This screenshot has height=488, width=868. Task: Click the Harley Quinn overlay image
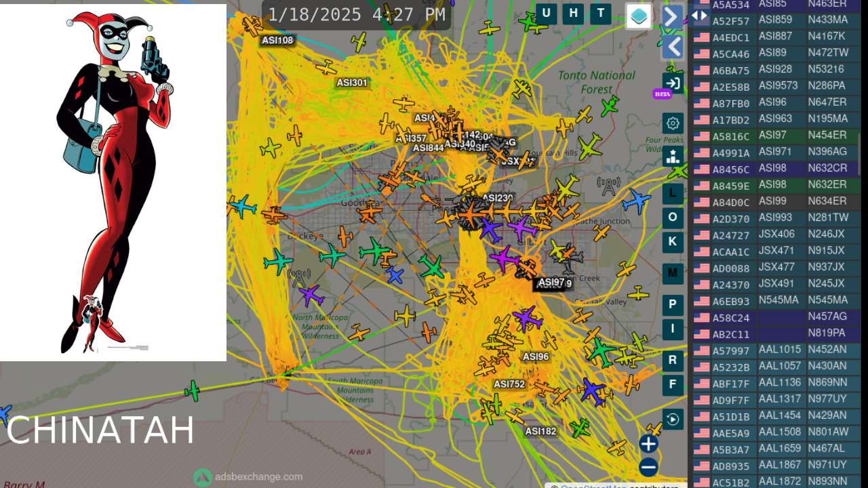click(113, 182)
